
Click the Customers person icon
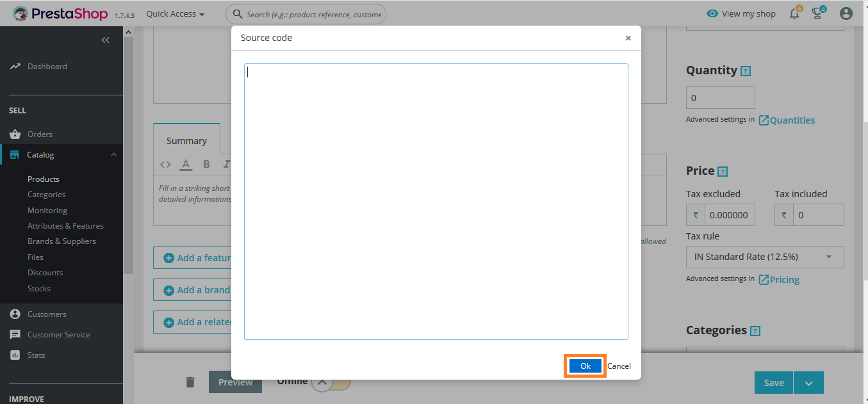[15, 314]
